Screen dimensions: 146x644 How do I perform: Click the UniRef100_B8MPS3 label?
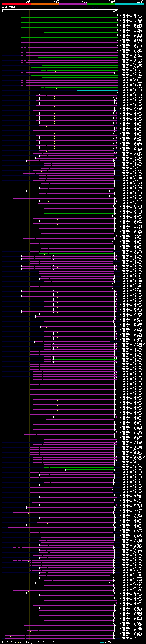pyautogui.click(x=131, y=552)
